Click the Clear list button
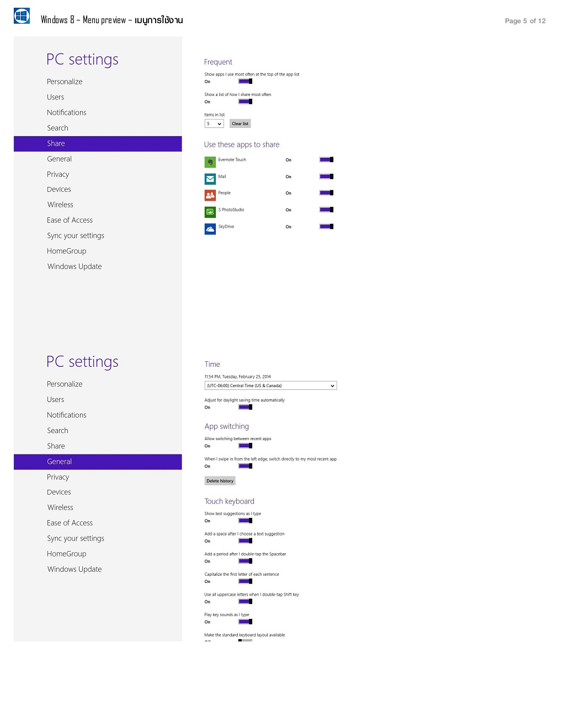The height and width of the screenshot is (728, 563). tap(240, 124)
